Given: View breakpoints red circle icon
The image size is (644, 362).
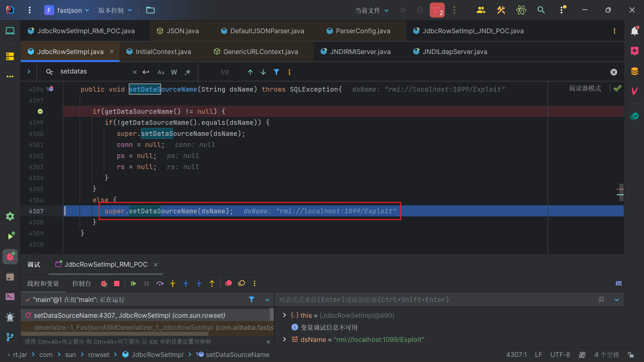Looking at the screenshot, I should (x=228, y=283).
